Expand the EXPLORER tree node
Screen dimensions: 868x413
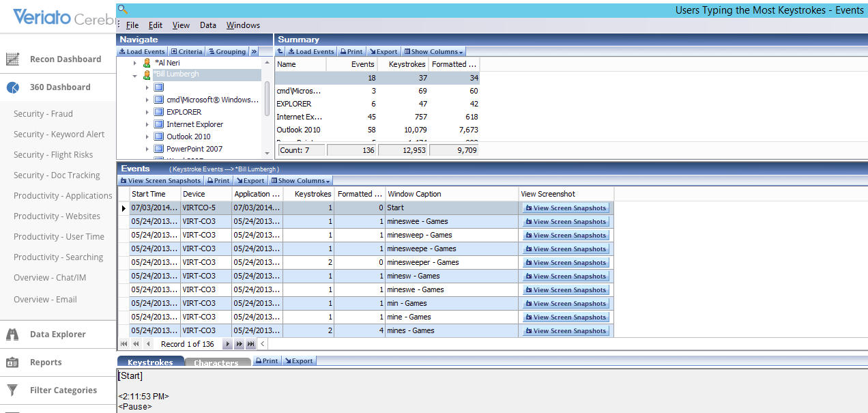tap(147, 112)
